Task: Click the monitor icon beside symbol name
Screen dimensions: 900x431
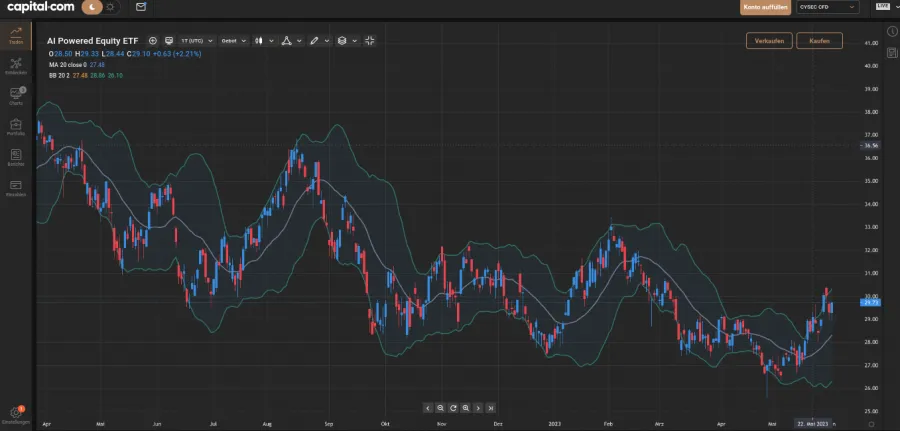Action: [169, 41]
